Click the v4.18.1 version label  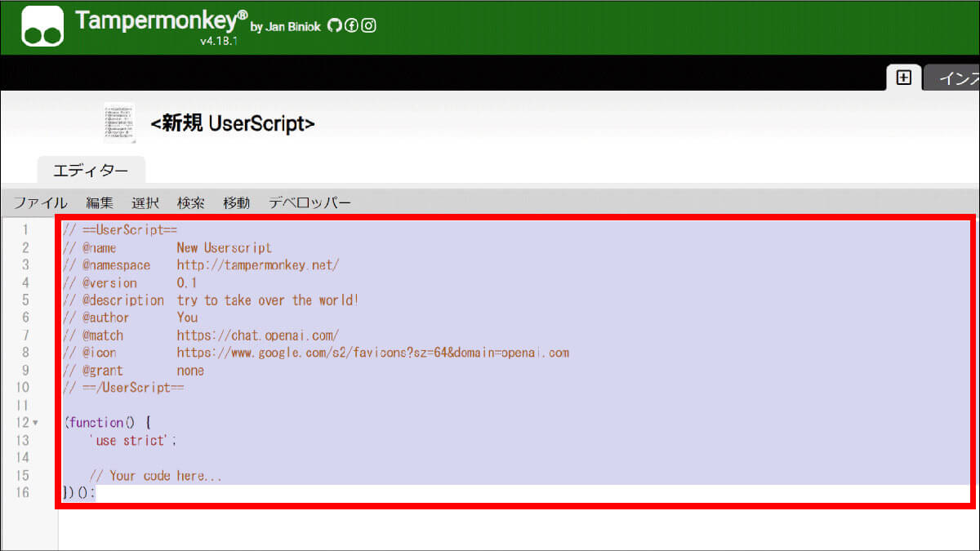219,41
